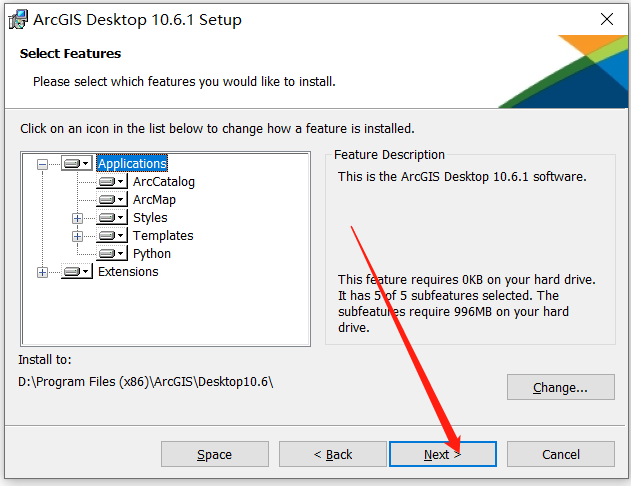Expand the Templates tree node
This screenshot has height=486, width=631.
point(77,236)
